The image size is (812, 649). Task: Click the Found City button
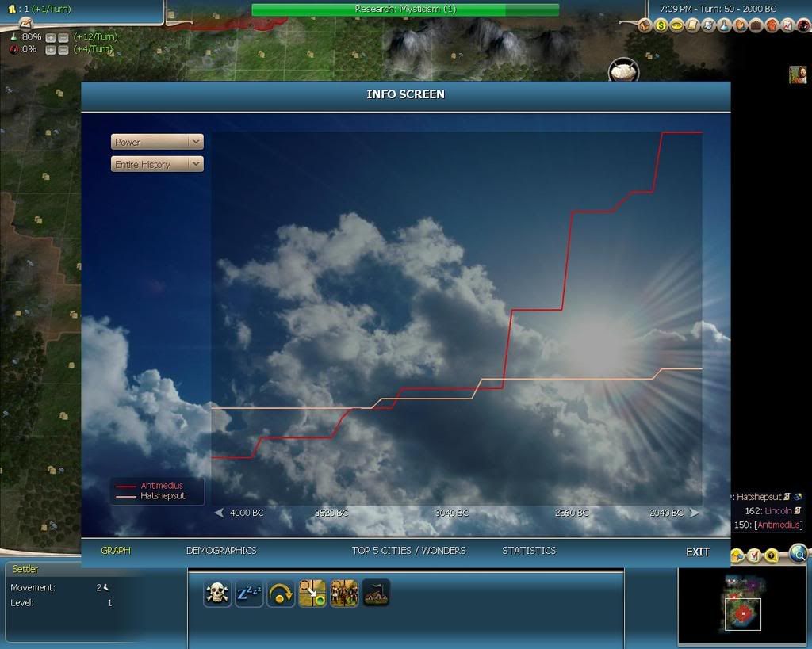click(x=376, y=593)
